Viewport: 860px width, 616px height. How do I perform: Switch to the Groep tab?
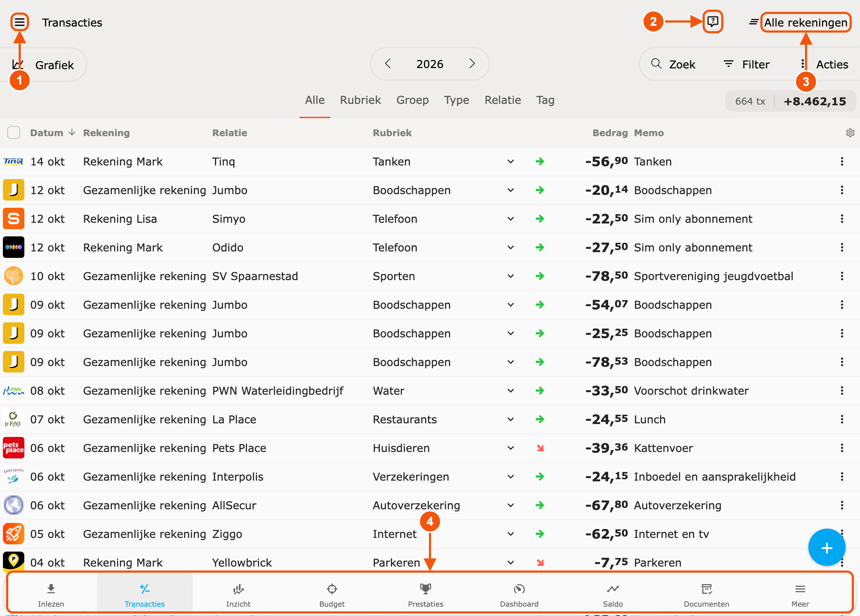(x=412, y=100)
